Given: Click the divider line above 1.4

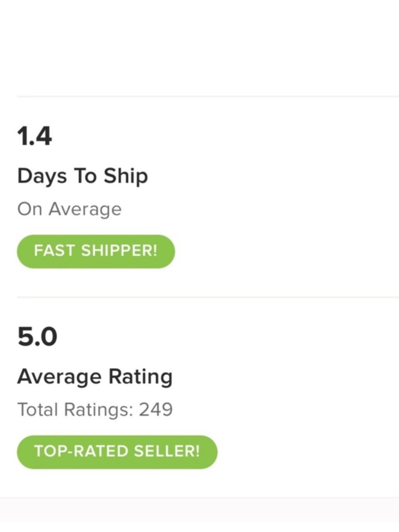Looking at the screenshot, I should [208, 96].
